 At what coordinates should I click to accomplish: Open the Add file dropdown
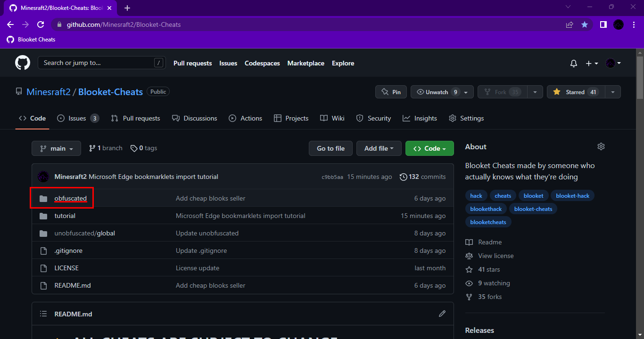(379, 148)
